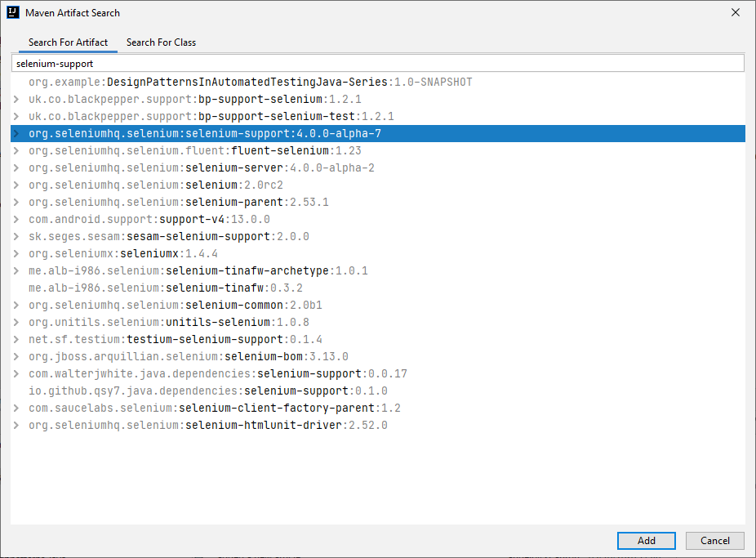
Task: Expand selenium-server:4.0.0-alpha-2 node
Action: pos(16,167)
